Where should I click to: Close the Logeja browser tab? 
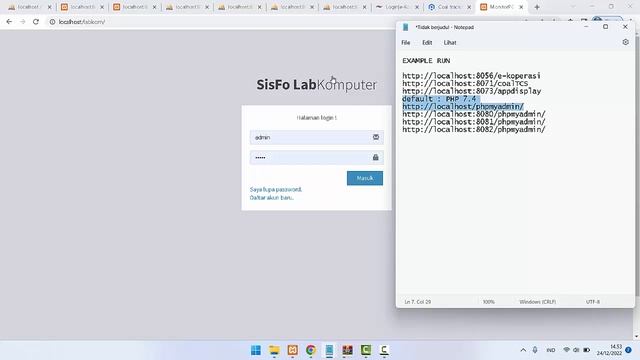pyautogui.click(x=417, y=7)
